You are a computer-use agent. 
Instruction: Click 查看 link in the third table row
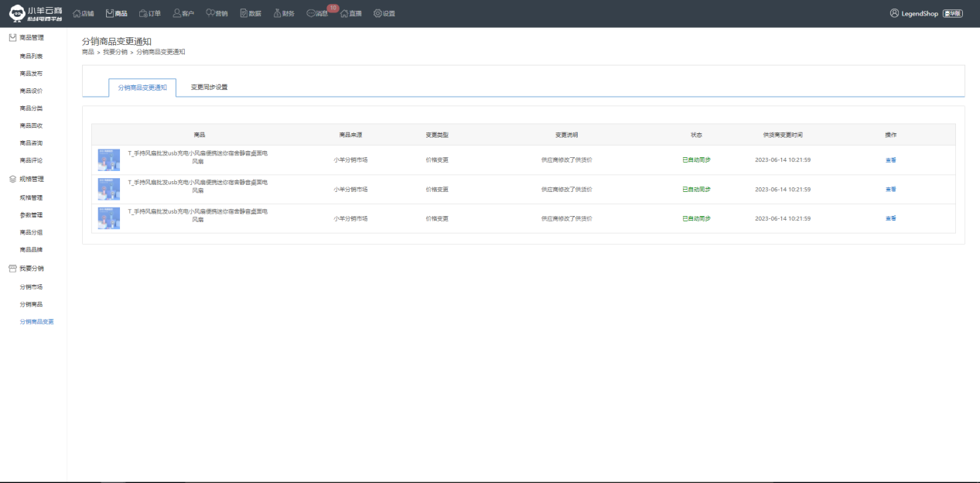pyautogui.click(x=890, y=219)
